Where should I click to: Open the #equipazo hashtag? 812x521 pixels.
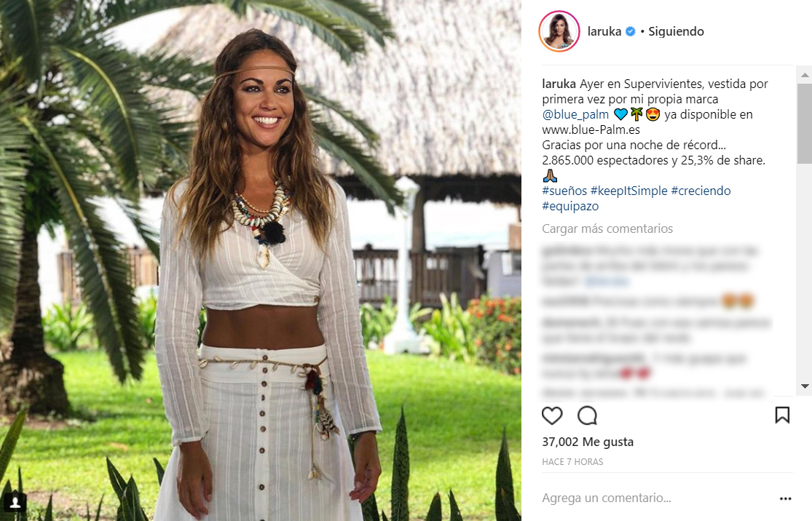click(x=570, y=207)
